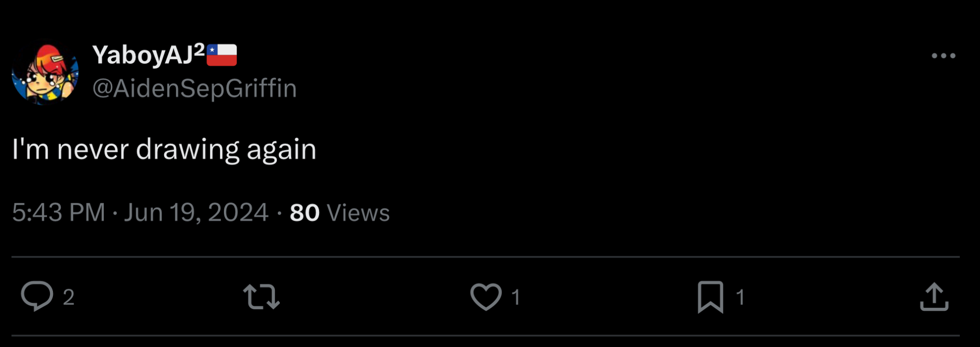The image size is (980, 347).
Task: Click the like count beside the heart
Action: coord(515,297)
